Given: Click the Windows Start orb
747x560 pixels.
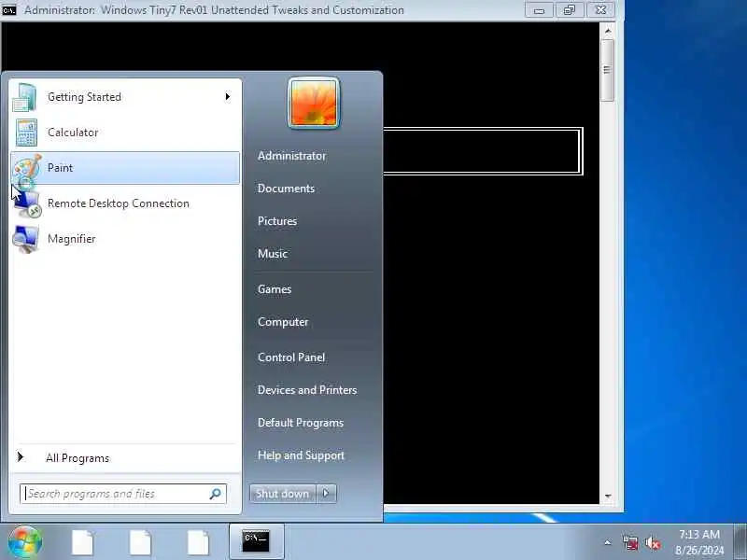Looking at the screenshot, I should (x=25, y=542).
